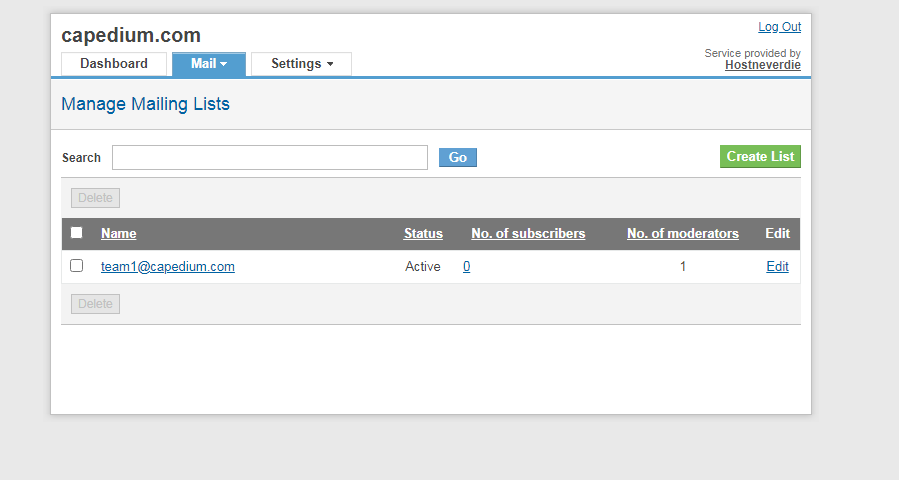Sort by No. of moderators column

682,234
